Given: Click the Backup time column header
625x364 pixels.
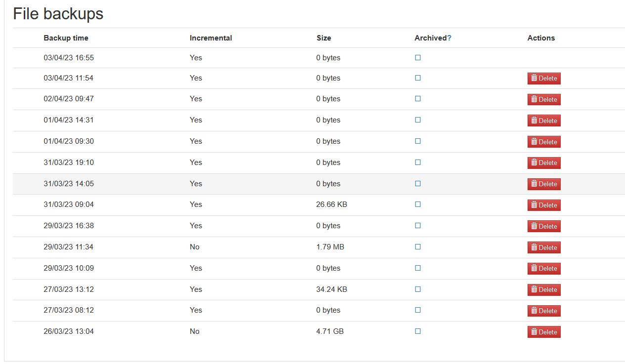Looking at the screenshot, I should click(x=66, y=38).
